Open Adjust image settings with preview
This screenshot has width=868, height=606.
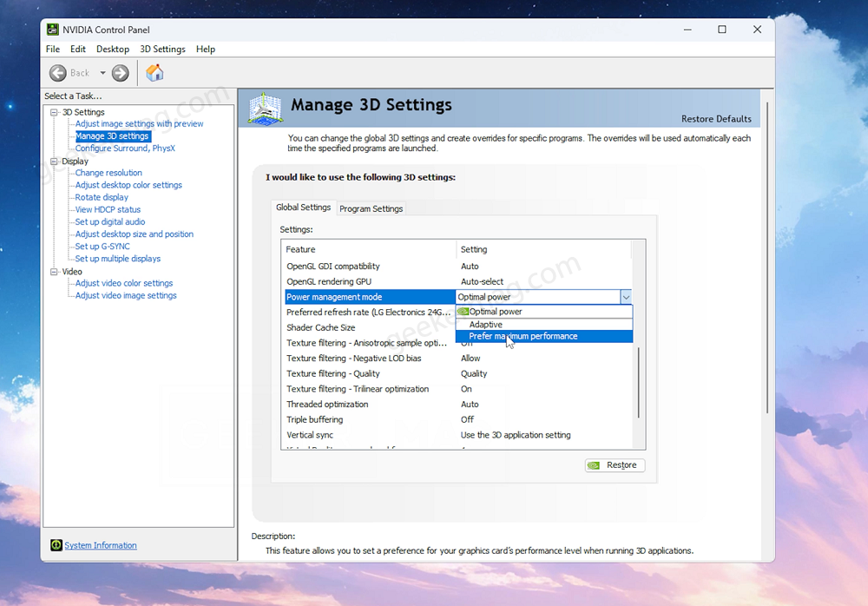coord(139,124)
